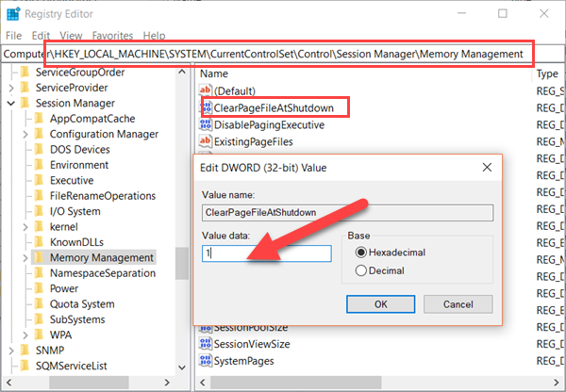Click the SystemPages value icon

pyautogui.click(x=208, y=361)
